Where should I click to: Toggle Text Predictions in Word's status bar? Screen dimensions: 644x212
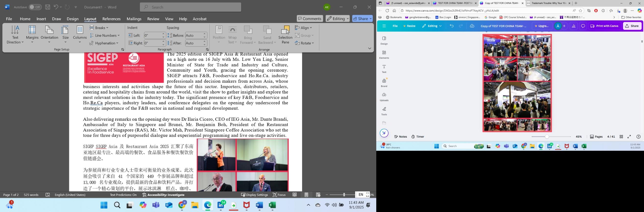123,195
